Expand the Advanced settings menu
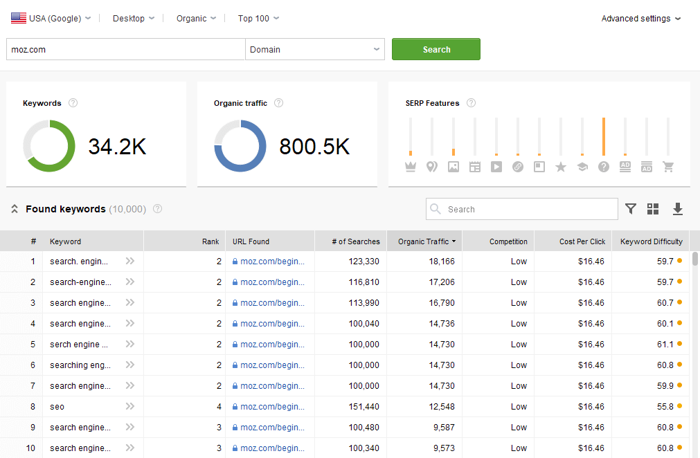The height and width of the screenshot is (458, 700). click(642, 18)
